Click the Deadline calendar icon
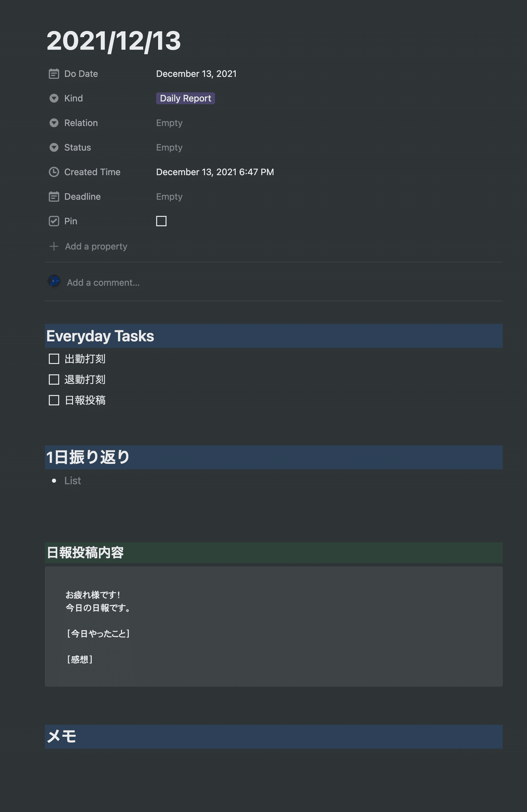The image size is (527, 812). tap(54, 197)
